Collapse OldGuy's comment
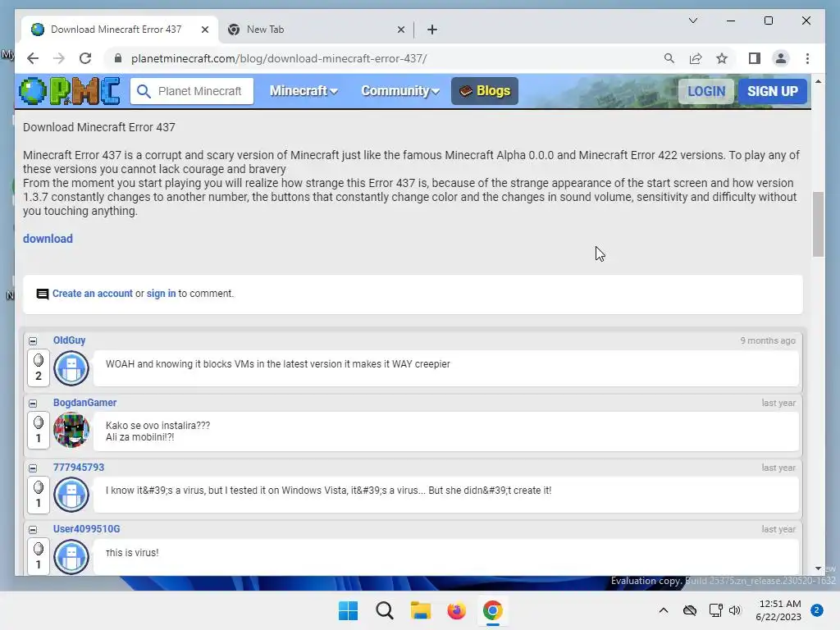 tap(33, 341)
